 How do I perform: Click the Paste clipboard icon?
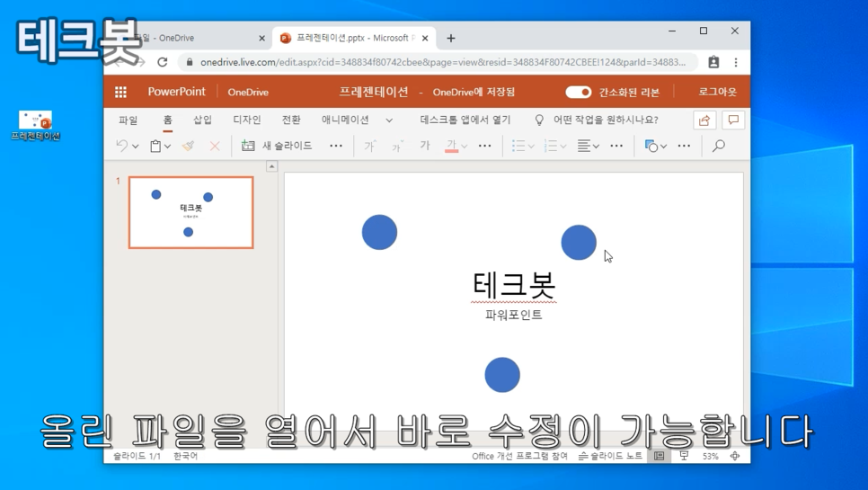click(155, 146)
